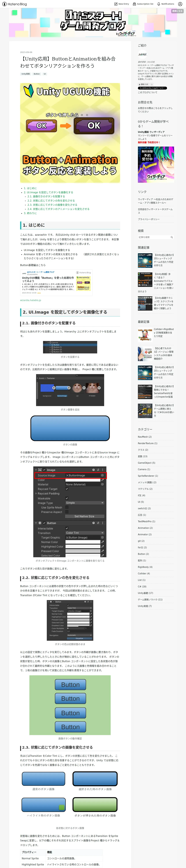Open ゲーム開発ノウハウ (11) category
Viewport: 186px width, 868px height.
(x=150, y=599)
